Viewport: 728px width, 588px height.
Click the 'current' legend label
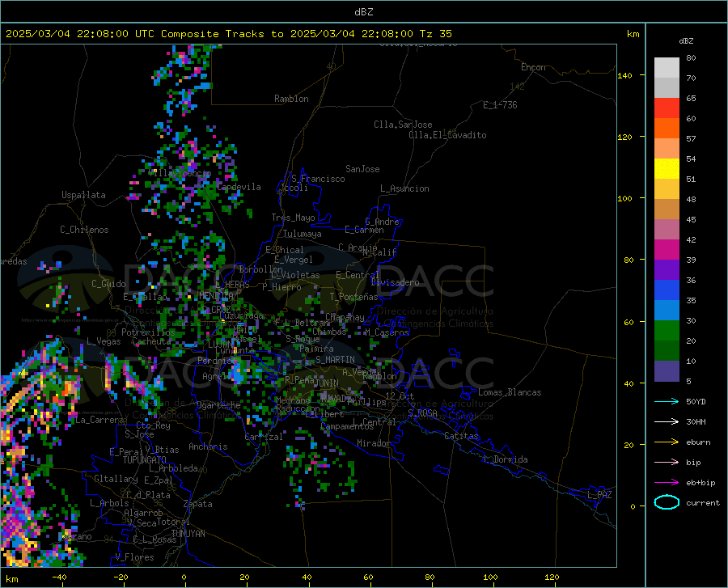click(x=703, y=502)
